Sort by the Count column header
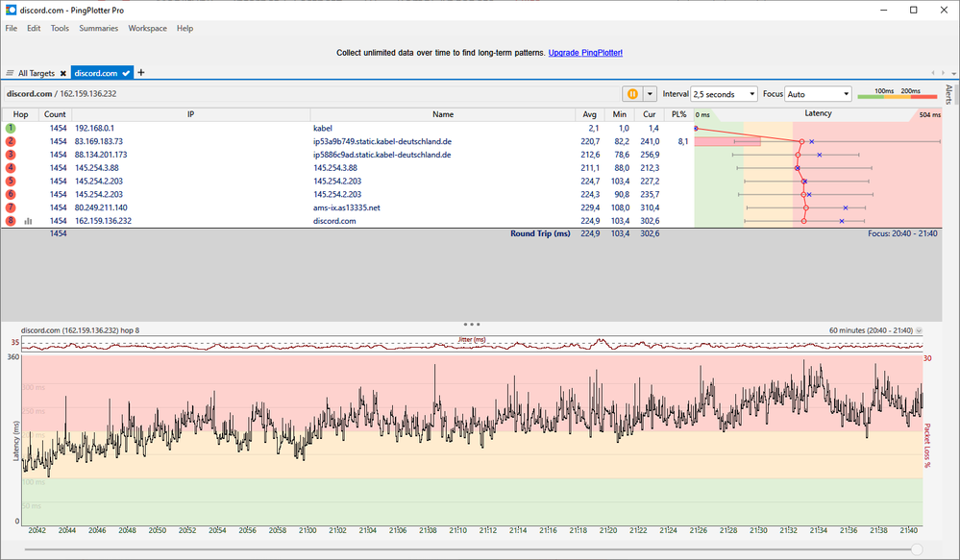Image resolution: width=960 pixels, height=560 pixels. tap(55, 114)
